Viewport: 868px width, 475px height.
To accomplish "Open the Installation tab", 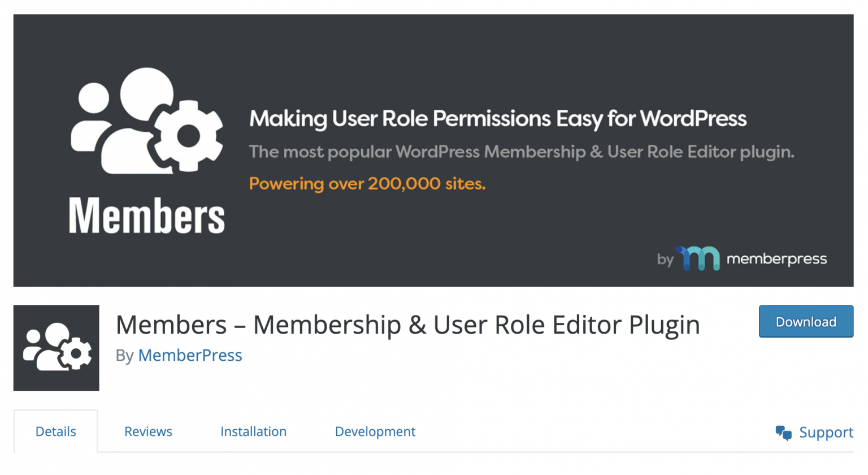I will pyautogui.click(x=253, y=431).
